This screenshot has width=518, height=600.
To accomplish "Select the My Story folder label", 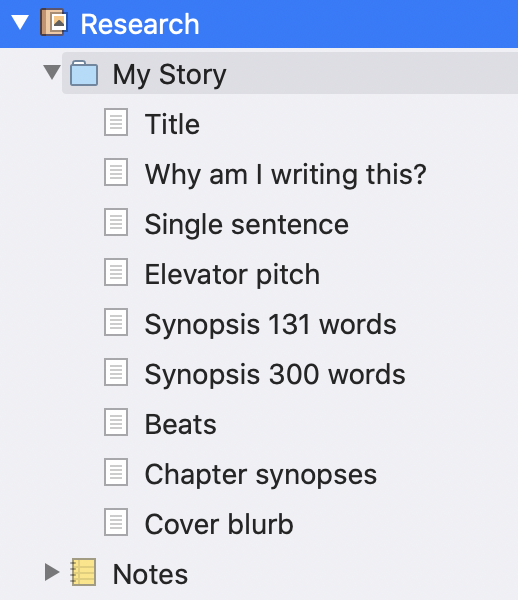I will (169, 75).
